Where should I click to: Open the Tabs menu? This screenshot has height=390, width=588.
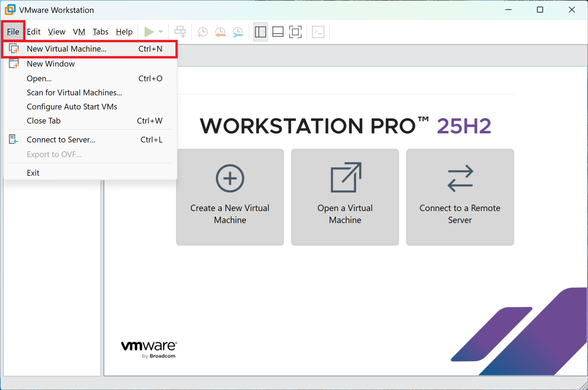click(x=100, y=32)
